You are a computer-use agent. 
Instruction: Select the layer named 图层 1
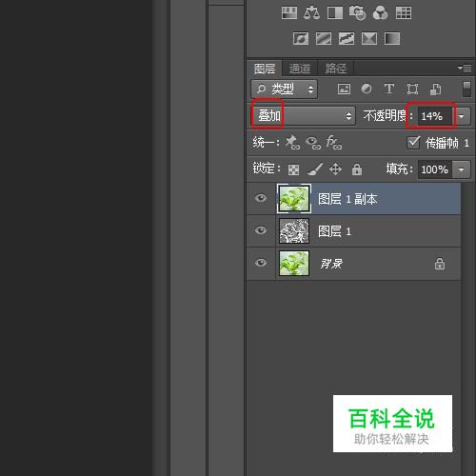(354, 231)
